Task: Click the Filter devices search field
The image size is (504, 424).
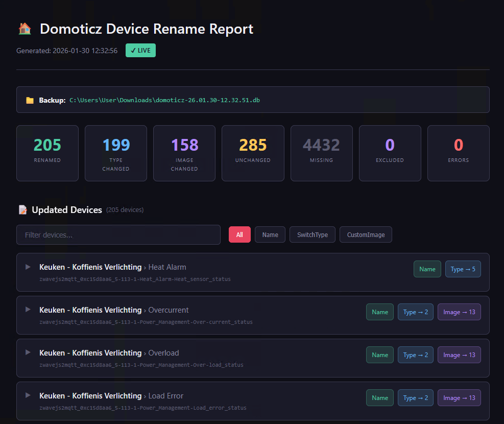Action: [118, 235]
